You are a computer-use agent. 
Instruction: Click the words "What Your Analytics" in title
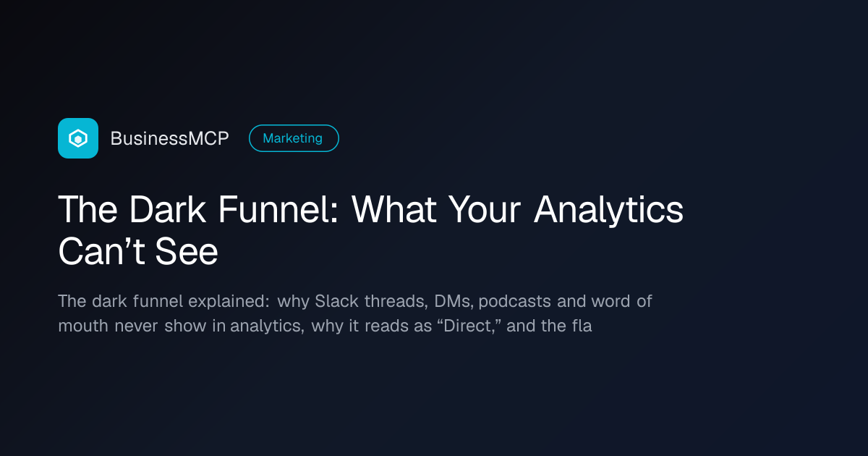518,210
